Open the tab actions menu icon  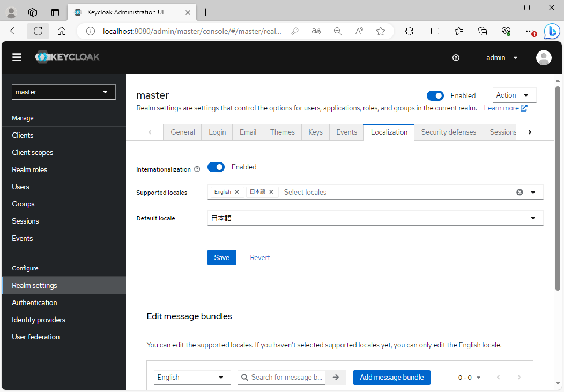click(55, 12)
